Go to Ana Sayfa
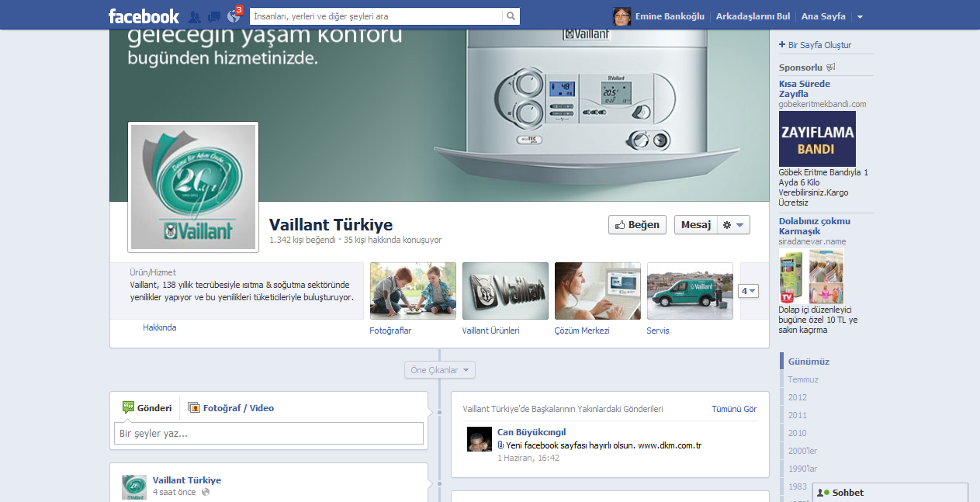Viewport: 980px width, 502px height. [x=823, y=16]
